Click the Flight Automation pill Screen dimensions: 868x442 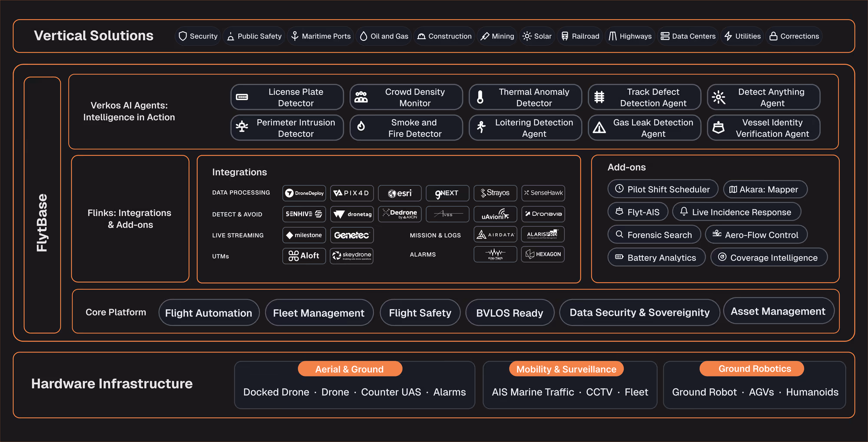pyautogui.click(x=209, y=313)
